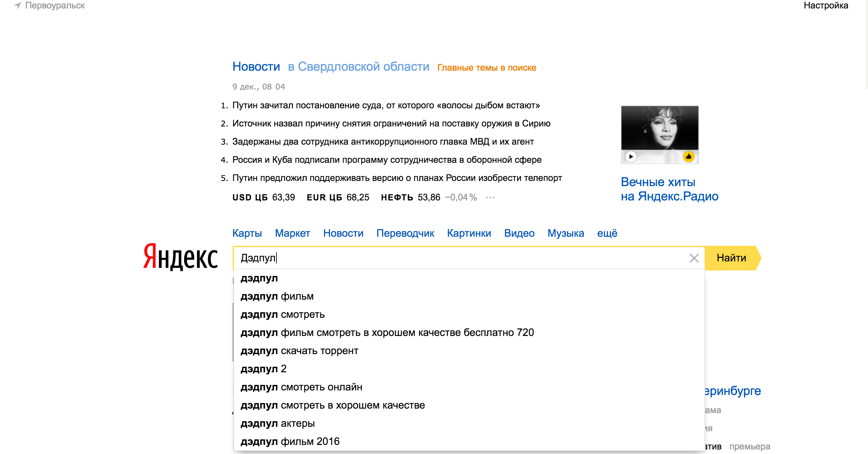Viewport: 868px width, 454px height.
Task: Switch to 'в Свердловской области' news tab
Action: [358, 67]
